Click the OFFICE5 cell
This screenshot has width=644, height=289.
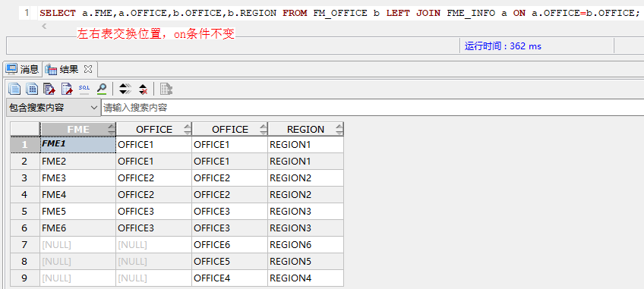pos(230,261)
